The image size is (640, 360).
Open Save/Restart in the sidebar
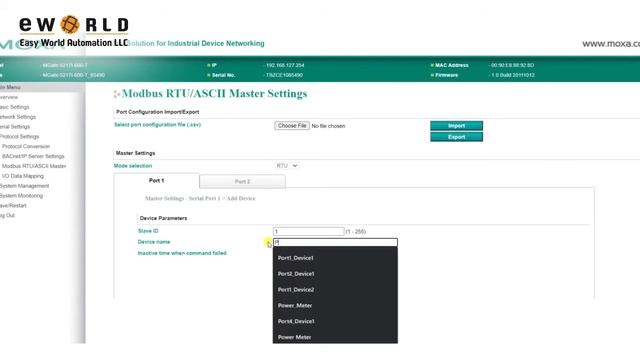(13, 205)
